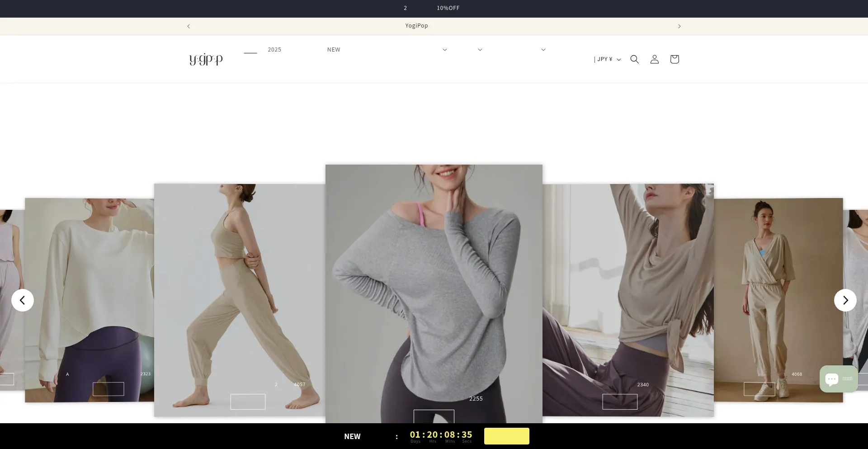This screenshot has height=449, width=868.
Task: Select the beige tank and jogger slide
Action: click(x=240, y=289)
